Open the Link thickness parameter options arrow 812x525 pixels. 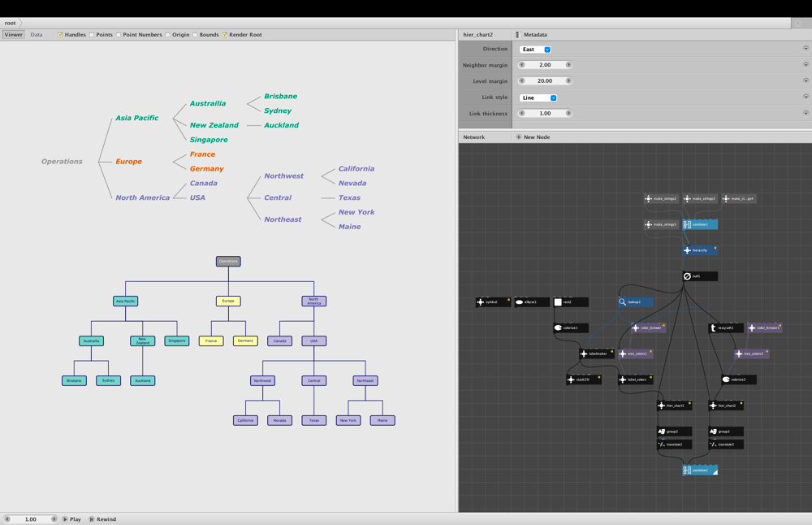806,113
